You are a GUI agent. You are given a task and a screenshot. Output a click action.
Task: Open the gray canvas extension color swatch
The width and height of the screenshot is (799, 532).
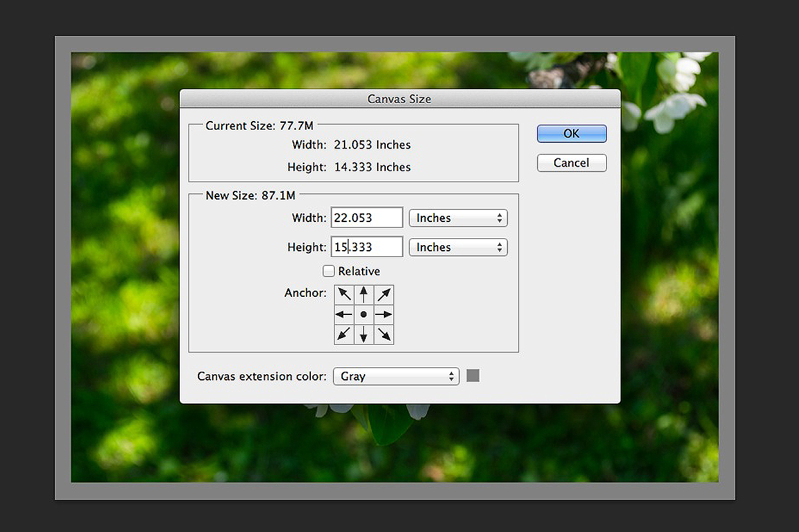pyautogui.click(x=473, y=375)
